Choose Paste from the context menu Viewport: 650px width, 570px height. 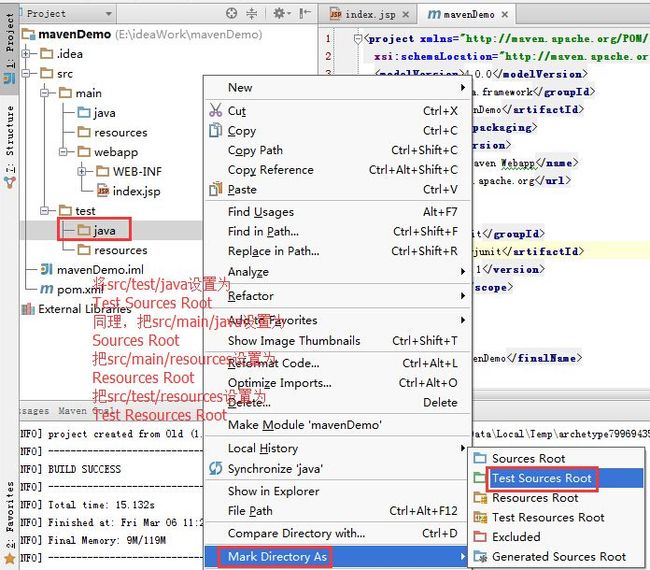[338, 189]
